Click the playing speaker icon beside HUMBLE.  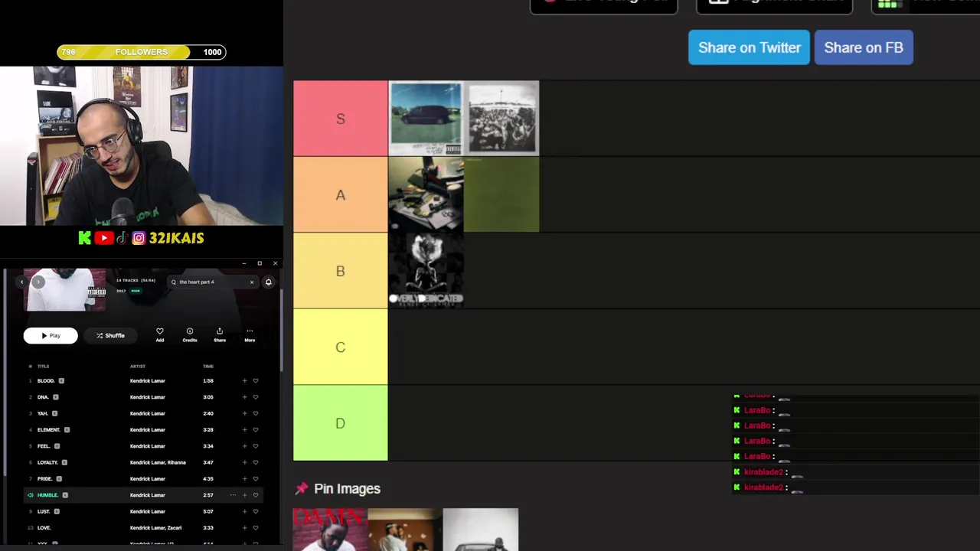click(31, 495)
